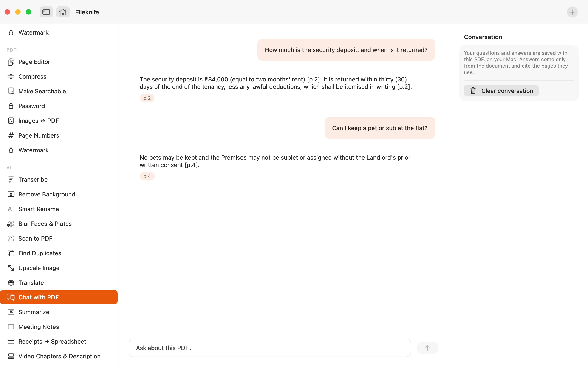Open the first Watermark item in the sidebar
The height and width of the screenshot is (368, 588).
[59, 32]
